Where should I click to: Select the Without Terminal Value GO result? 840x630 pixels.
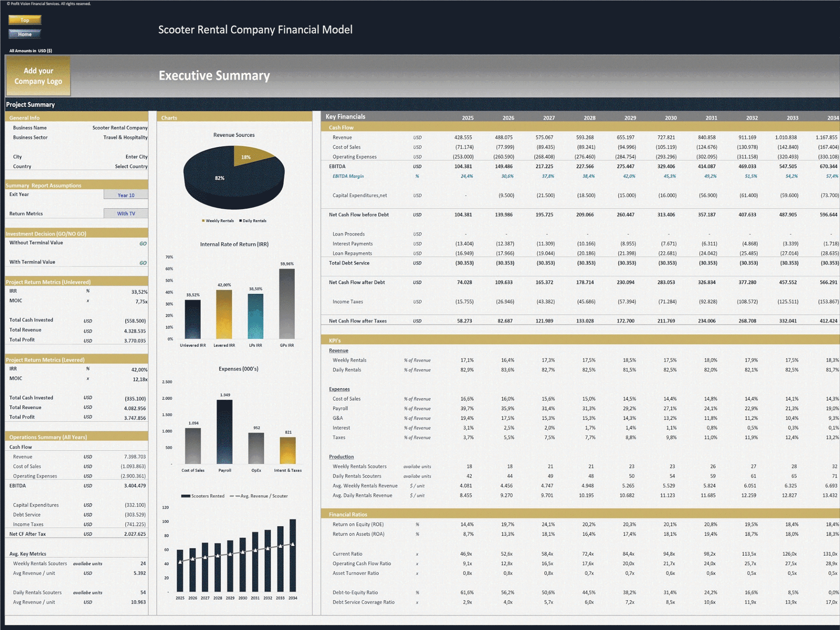coord(143,244)
